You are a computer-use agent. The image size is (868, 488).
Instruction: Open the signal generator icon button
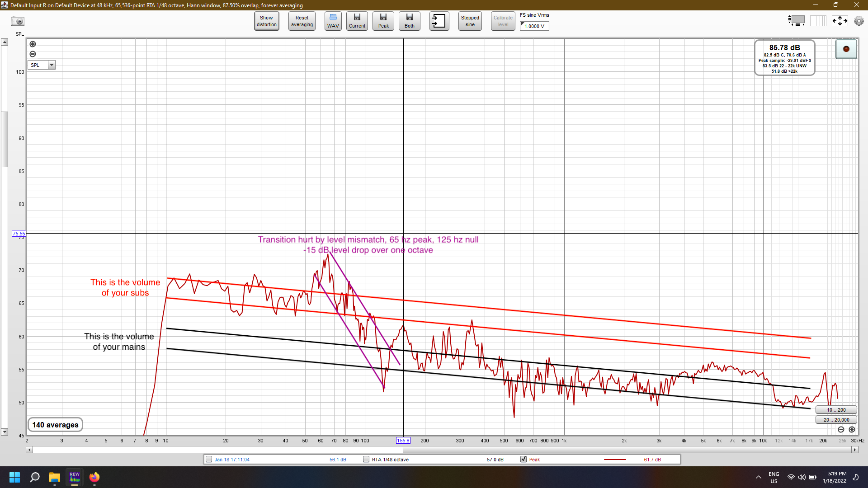[x=439, y=21]
